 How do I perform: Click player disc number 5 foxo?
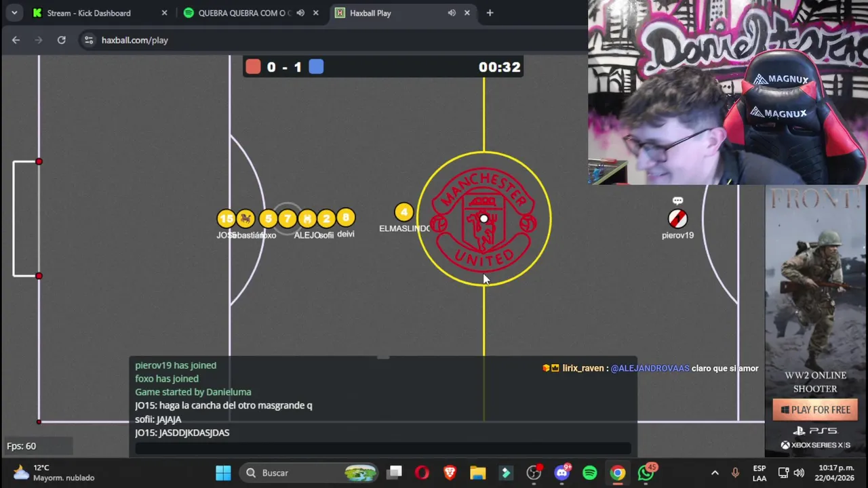click(x=269, y=218)
